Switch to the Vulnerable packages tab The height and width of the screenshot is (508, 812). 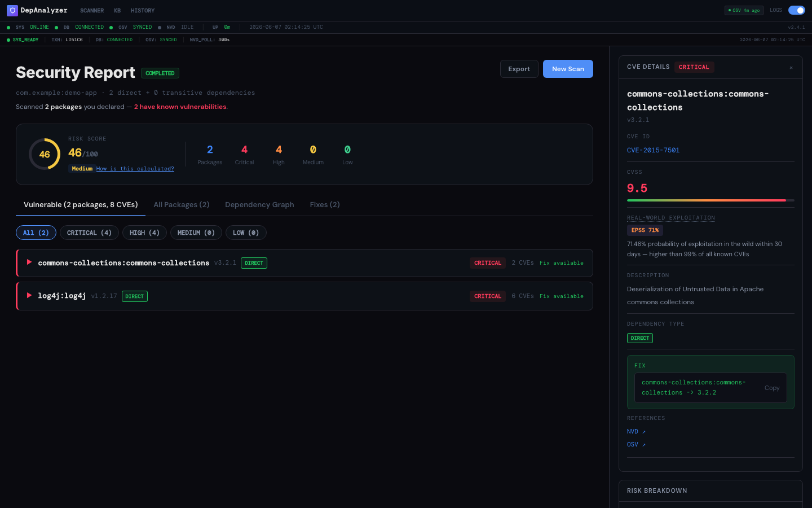tap(81, 205)
